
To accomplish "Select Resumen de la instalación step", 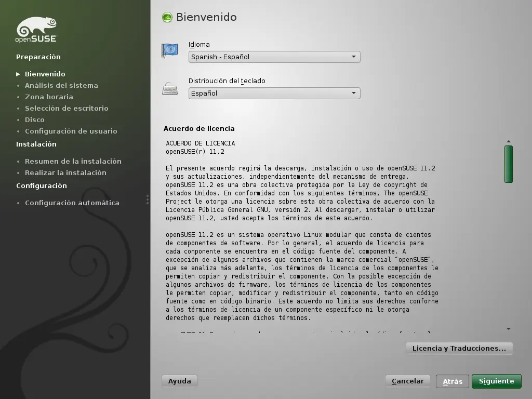I will pyautogui.click(x=73, y=162).
